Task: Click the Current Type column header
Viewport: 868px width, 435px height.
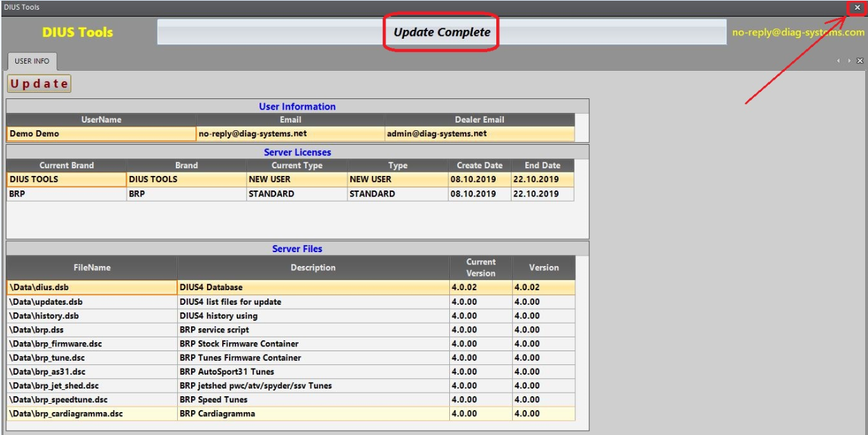Action: pos(296,166)
